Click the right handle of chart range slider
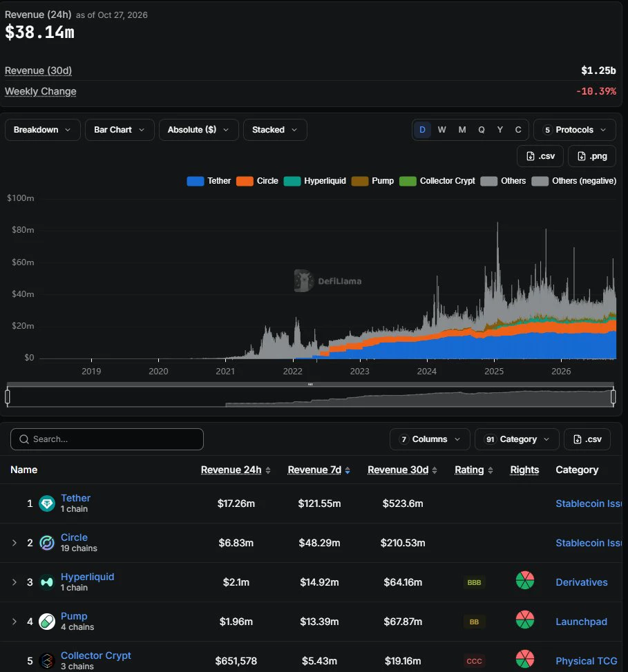Screen dimensions: 628x672 click(x=613, y=397)
